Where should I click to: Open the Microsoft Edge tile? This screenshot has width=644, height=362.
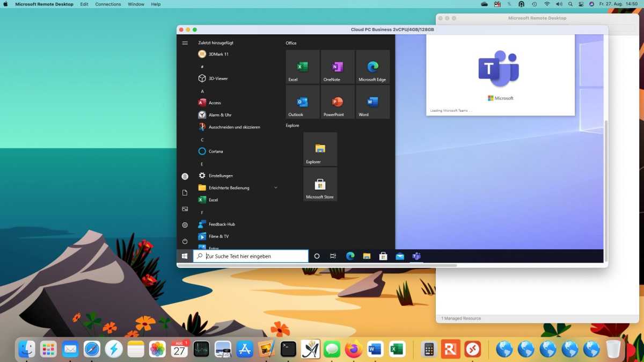372,67
